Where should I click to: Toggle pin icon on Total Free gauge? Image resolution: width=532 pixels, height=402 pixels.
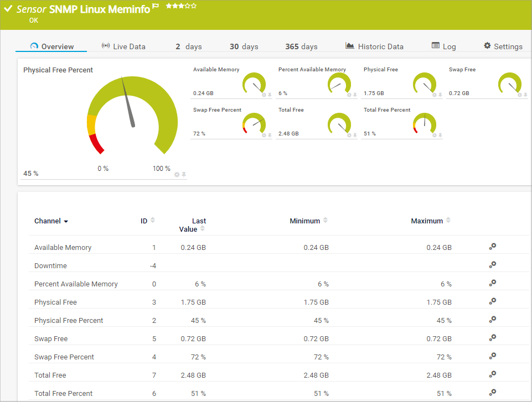coord(355,135)
